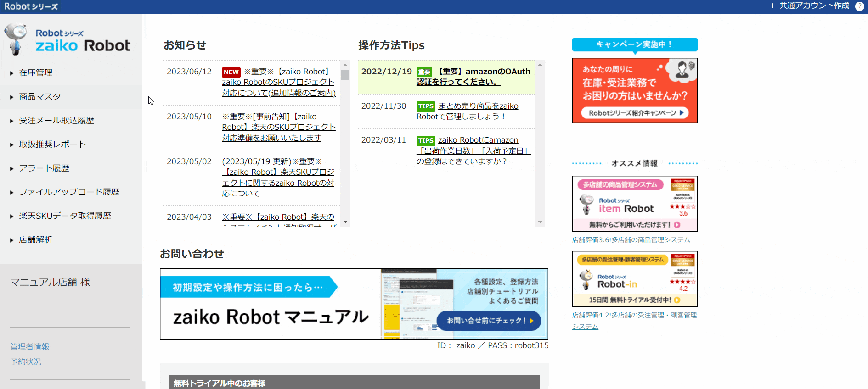The image size is (868, 389).
Task: Expand the 受注メール取込履歴 menu
Action: coord(71,121)
